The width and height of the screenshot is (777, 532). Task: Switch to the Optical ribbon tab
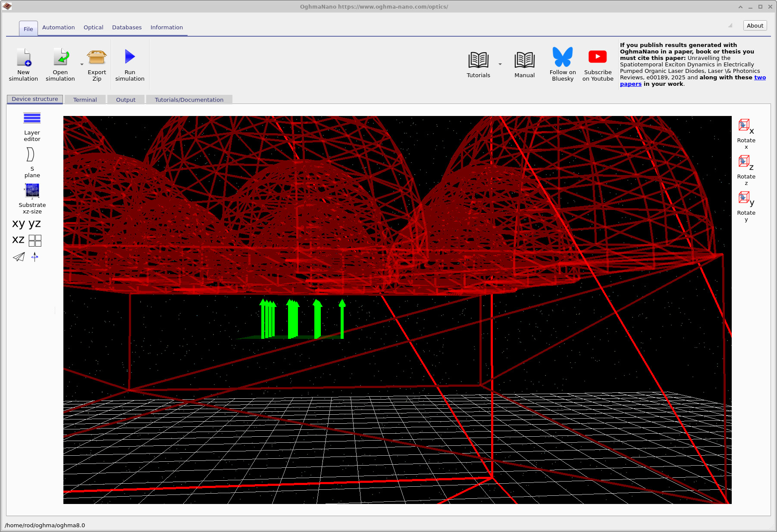pyautogui.click(x=93, y=28)
